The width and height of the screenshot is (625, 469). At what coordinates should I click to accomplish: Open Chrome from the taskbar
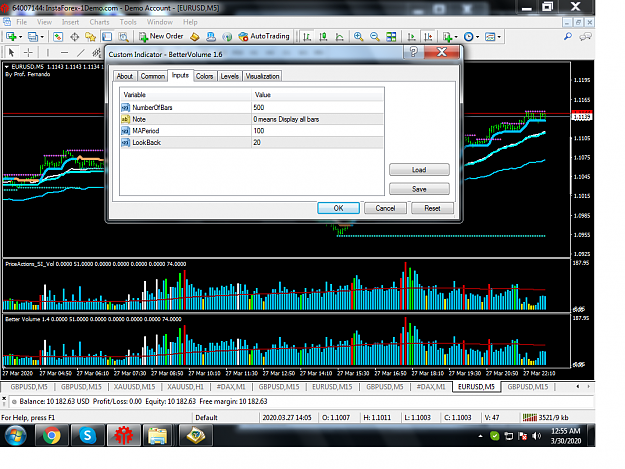coord(51,435)
